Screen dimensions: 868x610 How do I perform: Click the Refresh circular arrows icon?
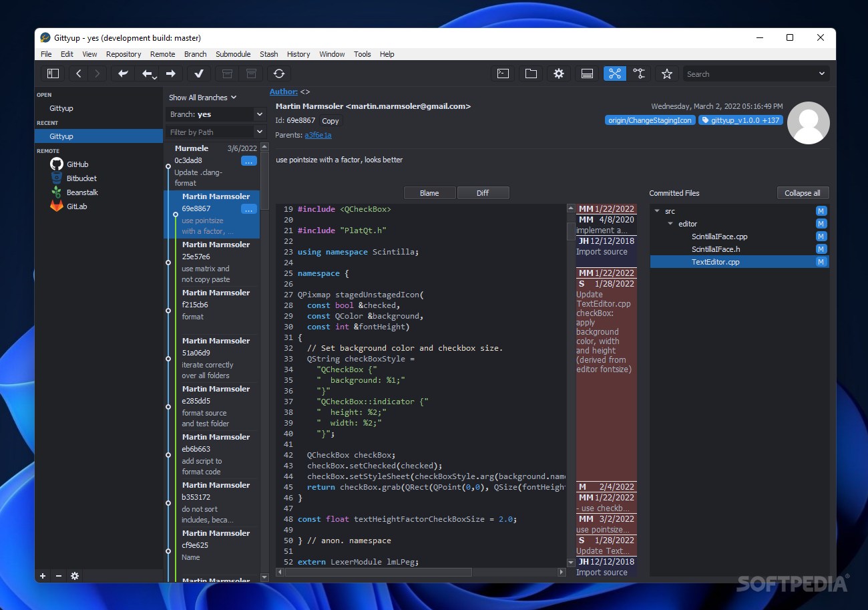point(279,73)
